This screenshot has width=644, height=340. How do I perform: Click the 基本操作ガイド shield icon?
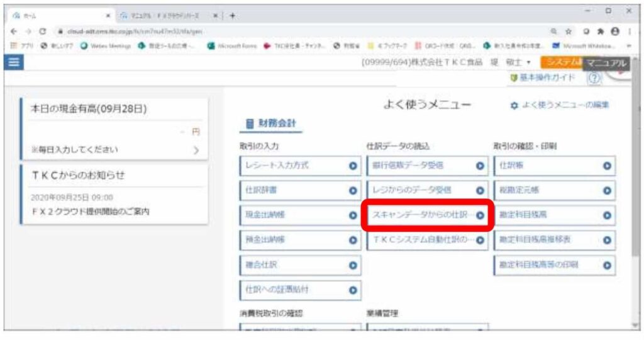click(514, 77)
